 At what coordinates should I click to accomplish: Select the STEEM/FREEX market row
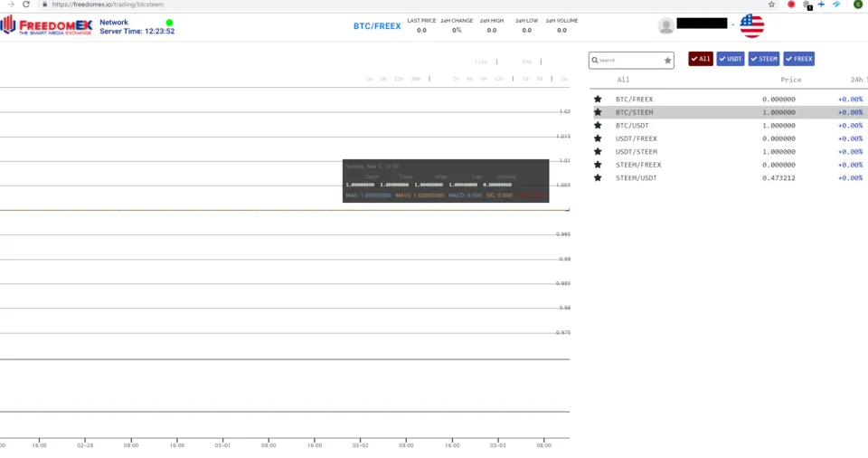(729, 165)
